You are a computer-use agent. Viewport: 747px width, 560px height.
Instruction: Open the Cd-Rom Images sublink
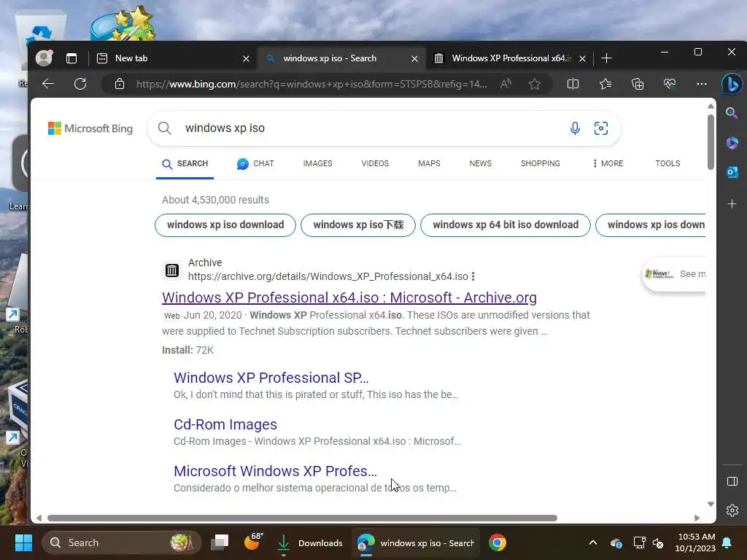pyautogui.click(x=225, y=424)
